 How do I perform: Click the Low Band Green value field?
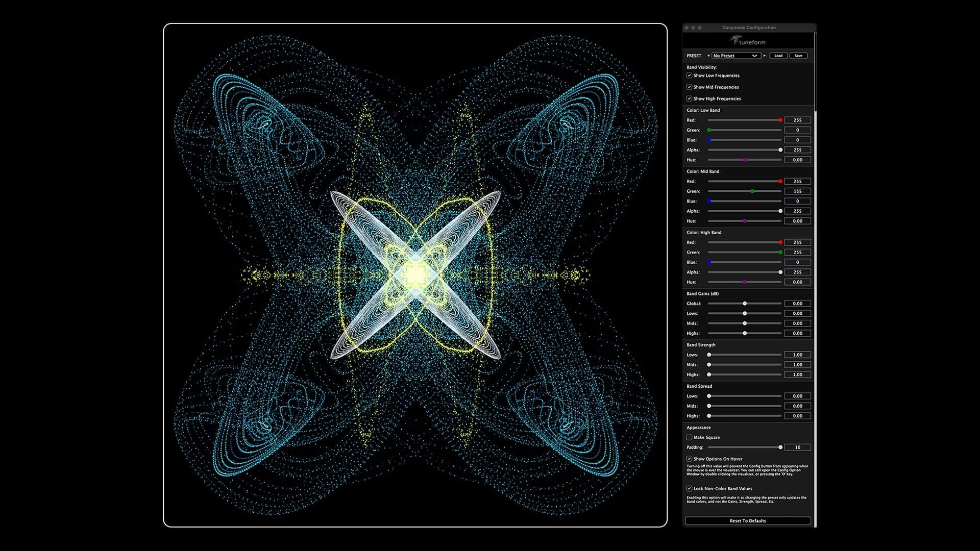798,130
